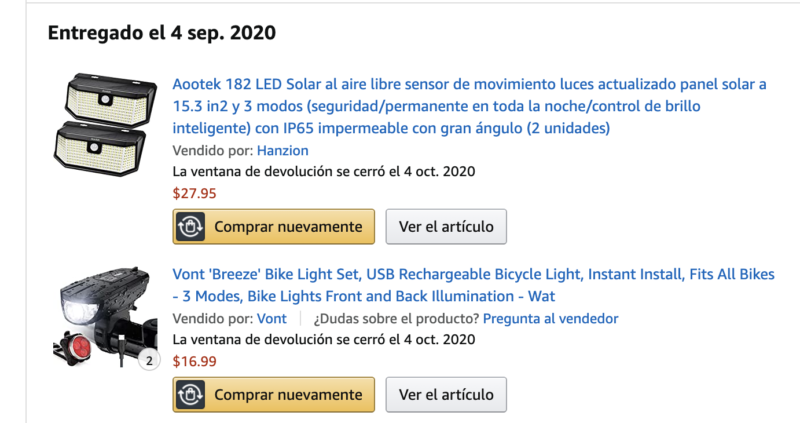Click the buy-again cart icon for Aootek lights
800x423 pixels.
[190, 227]
